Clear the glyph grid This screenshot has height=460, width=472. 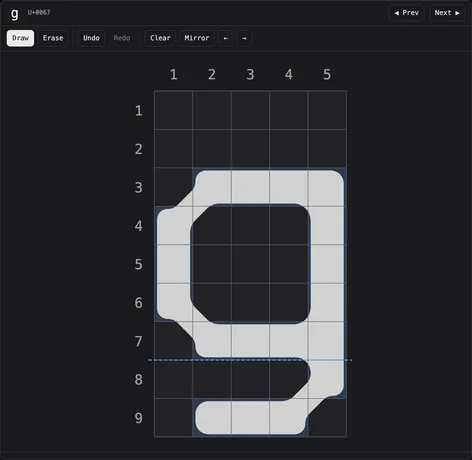160,38
